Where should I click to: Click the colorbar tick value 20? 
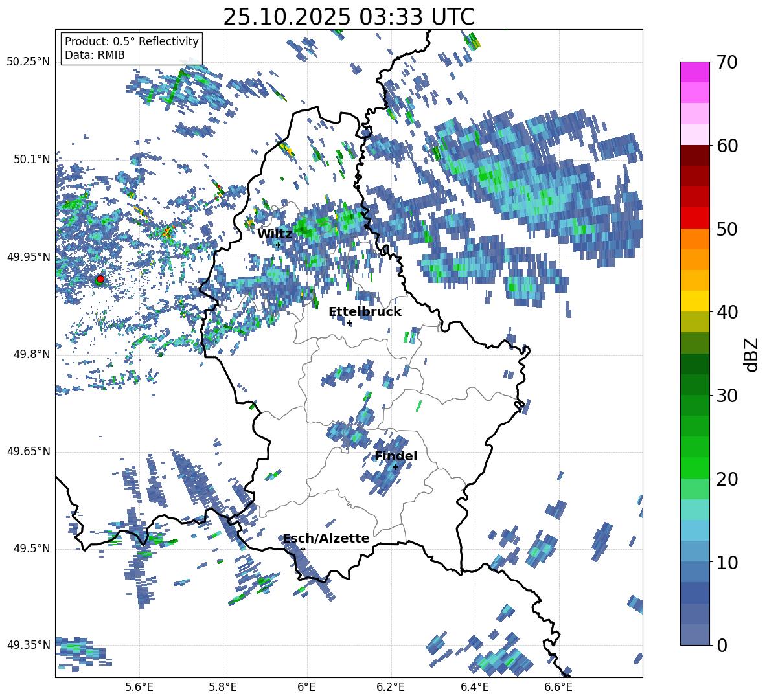point(727,479)
